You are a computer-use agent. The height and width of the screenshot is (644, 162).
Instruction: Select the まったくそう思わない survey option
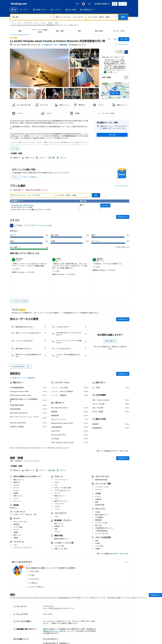[27, 587]
